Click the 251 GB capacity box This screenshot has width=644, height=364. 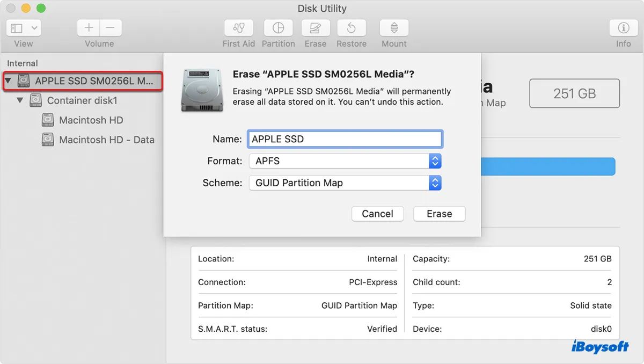tap(574, 93)
